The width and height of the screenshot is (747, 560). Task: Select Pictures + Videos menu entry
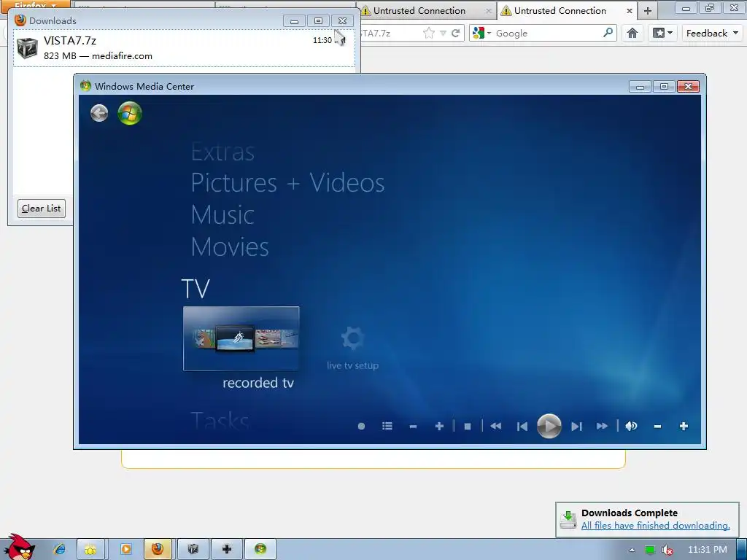[287, 183]
